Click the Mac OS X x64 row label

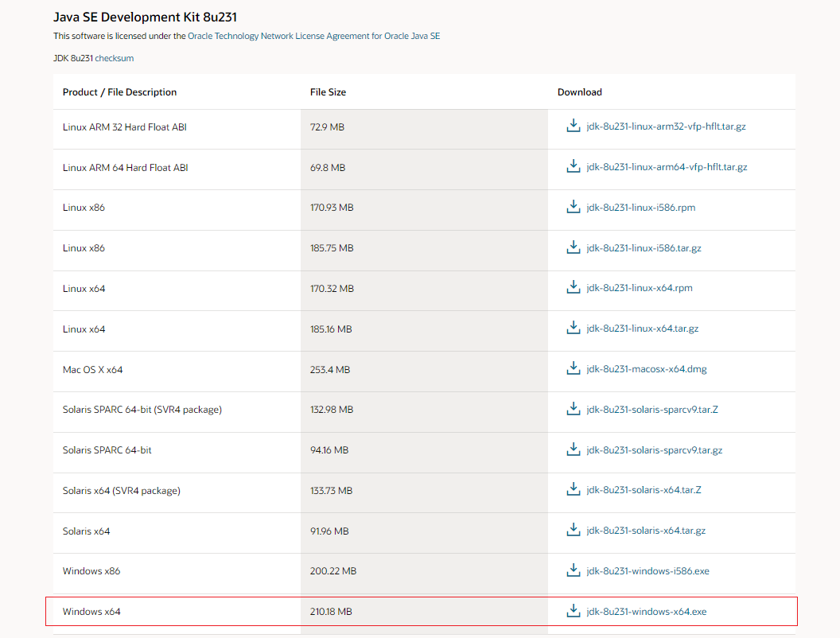(93, 370)
